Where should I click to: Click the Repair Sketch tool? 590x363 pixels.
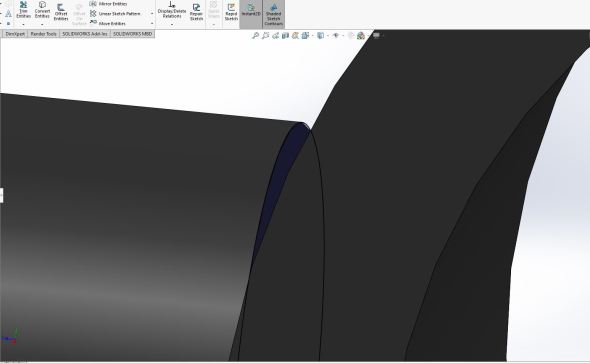[x=196, y=12]
